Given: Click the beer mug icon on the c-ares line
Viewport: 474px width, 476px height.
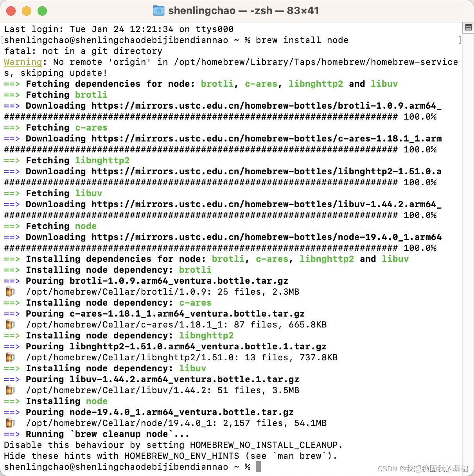Looking at the screenshot, I should tap(10, 324).
